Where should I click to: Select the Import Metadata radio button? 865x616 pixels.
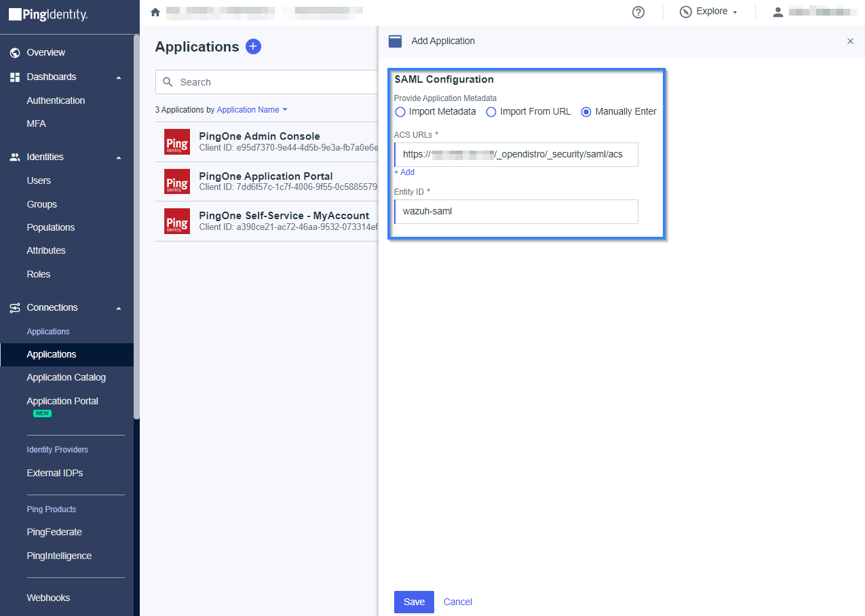pos(400,112)
